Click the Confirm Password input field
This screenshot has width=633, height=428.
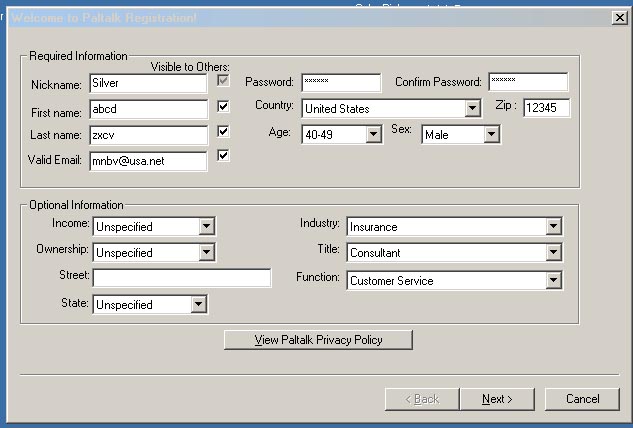tap(528, 82)
